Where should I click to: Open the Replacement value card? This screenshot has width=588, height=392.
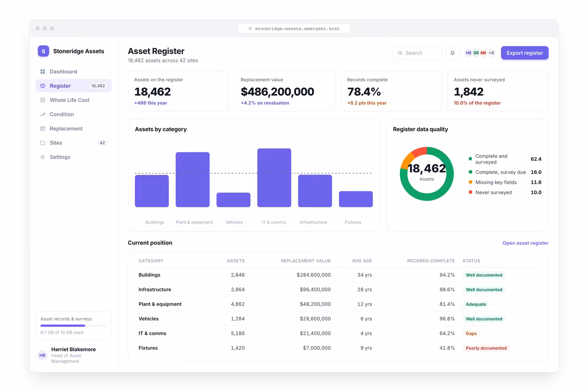tap(285, 91)
